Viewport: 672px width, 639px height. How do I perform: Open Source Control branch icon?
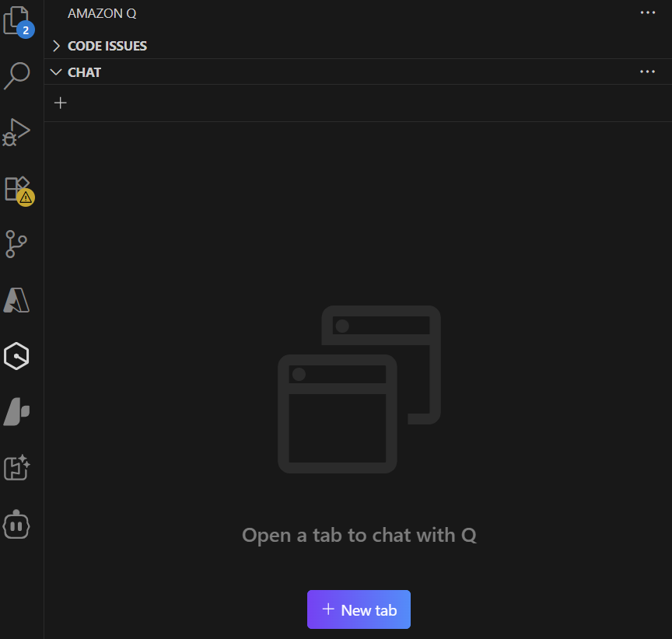point(16,244)
